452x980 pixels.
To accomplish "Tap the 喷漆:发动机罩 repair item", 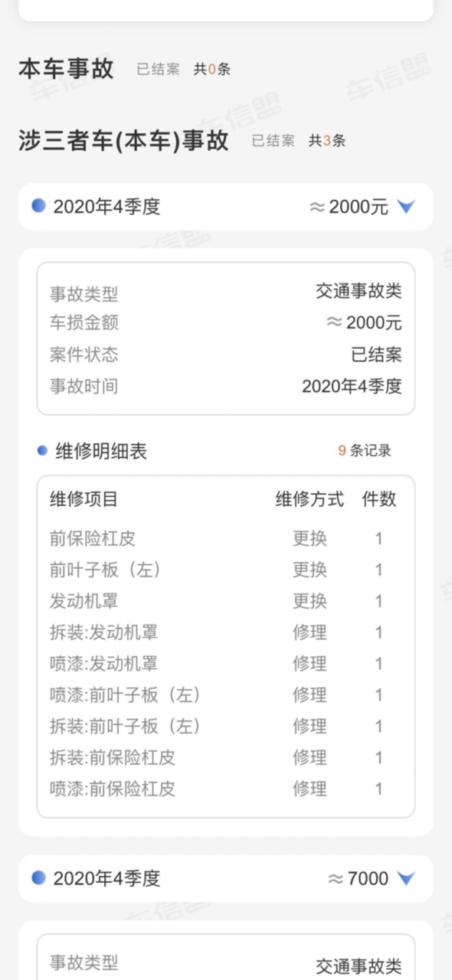I will [x=103, y=664].
